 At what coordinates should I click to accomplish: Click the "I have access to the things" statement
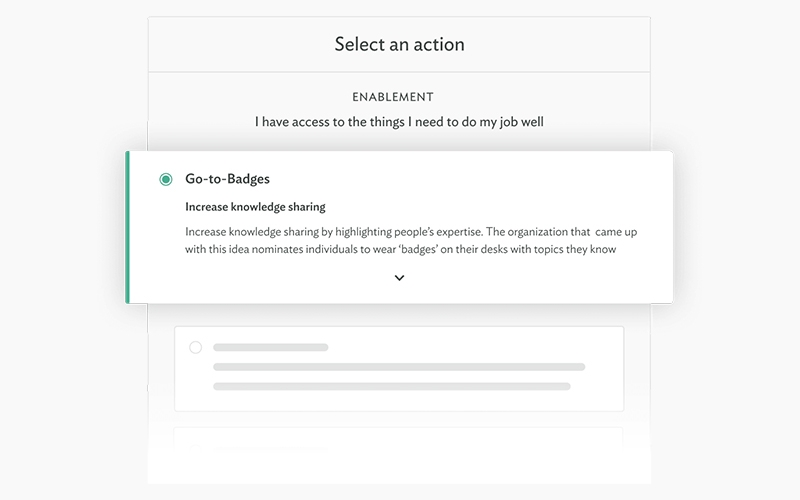coord(399,122)
